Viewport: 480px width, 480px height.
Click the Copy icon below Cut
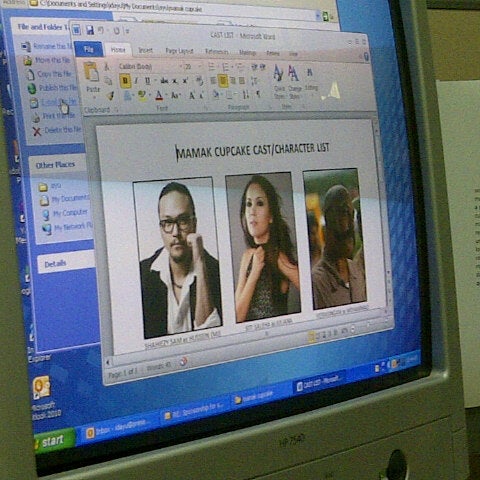pyautogui.click(x=108, y=80)
